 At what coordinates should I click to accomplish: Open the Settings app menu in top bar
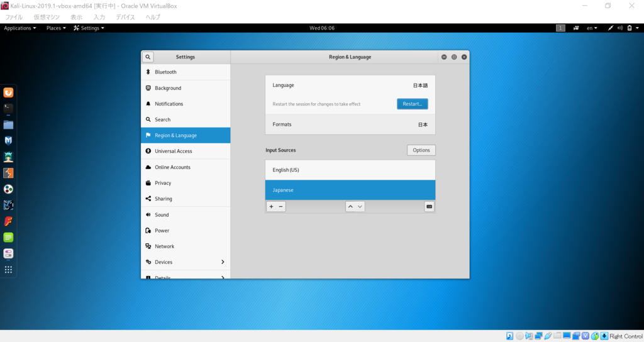coord(89,28)
